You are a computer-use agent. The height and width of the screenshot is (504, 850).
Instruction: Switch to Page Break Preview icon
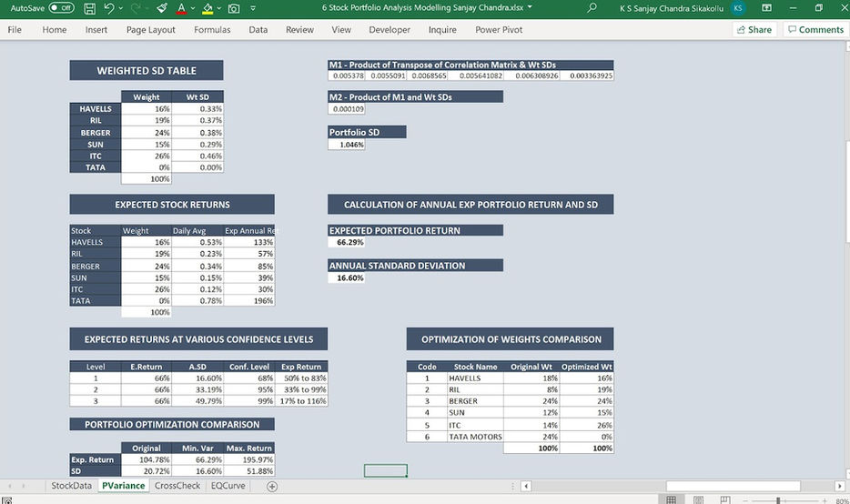[724, 499]
